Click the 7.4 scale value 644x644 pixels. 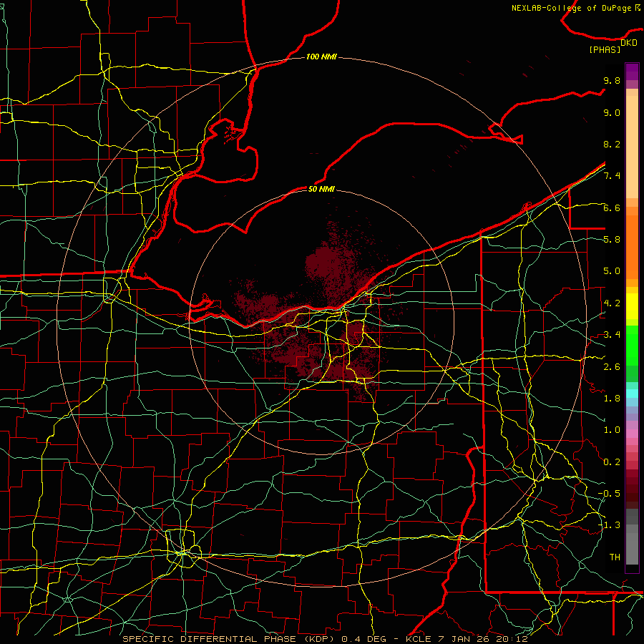click(612, 176)
